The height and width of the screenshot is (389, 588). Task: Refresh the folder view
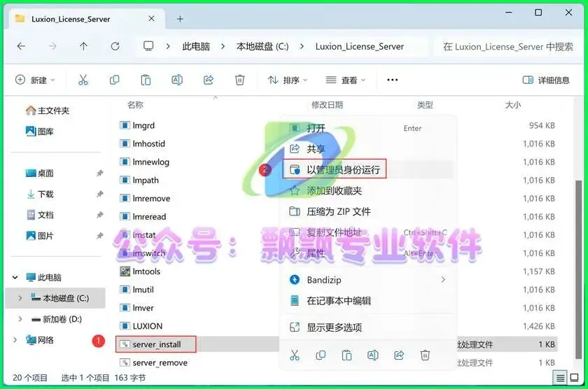point(115,46)
